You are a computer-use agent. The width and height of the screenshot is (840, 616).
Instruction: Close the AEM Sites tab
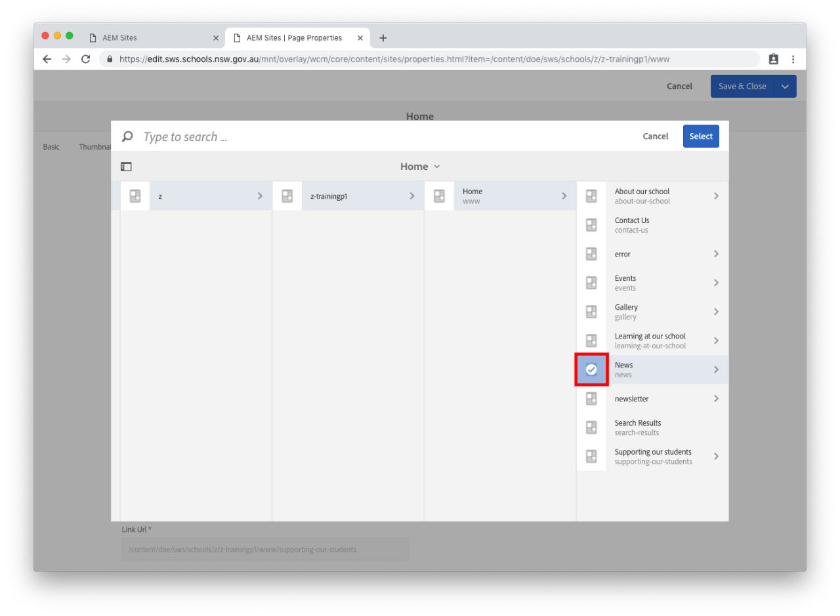pos(216,38)
